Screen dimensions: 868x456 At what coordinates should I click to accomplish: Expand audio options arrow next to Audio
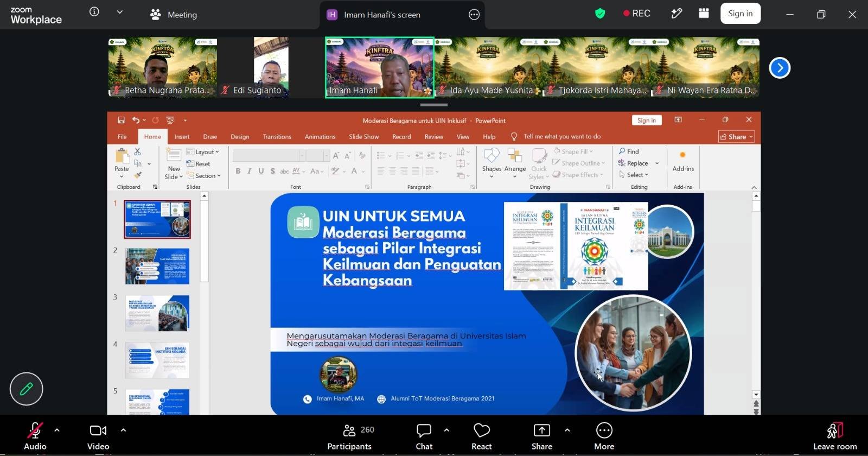tap(57, 430)
